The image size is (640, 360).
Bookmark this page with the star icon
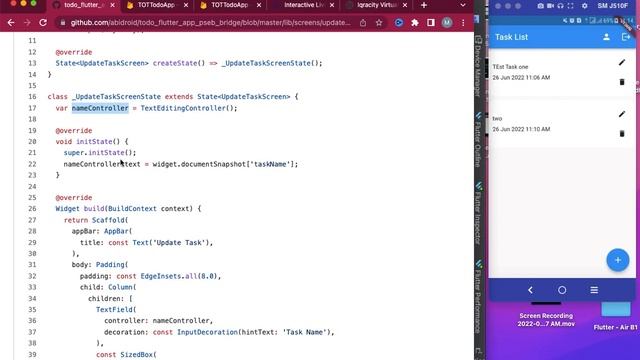(x=379, y=23)
